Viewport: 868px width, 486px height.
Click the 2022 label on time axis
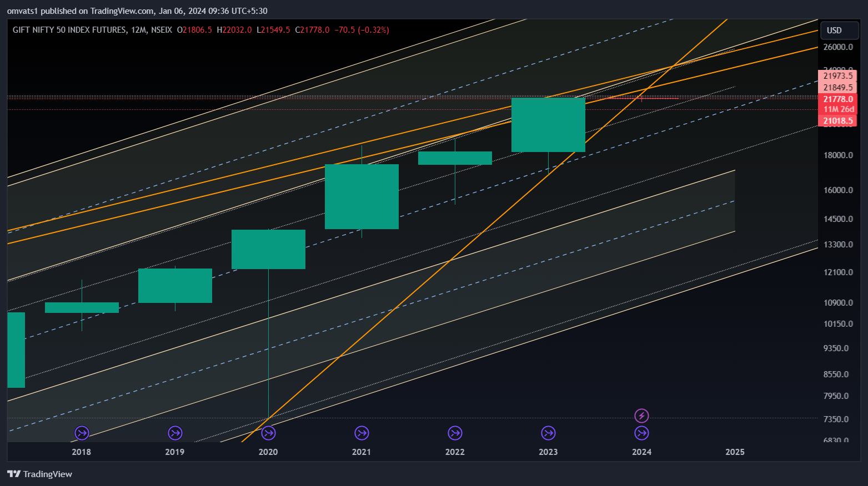pyautogui.click(x=455, y=452)
